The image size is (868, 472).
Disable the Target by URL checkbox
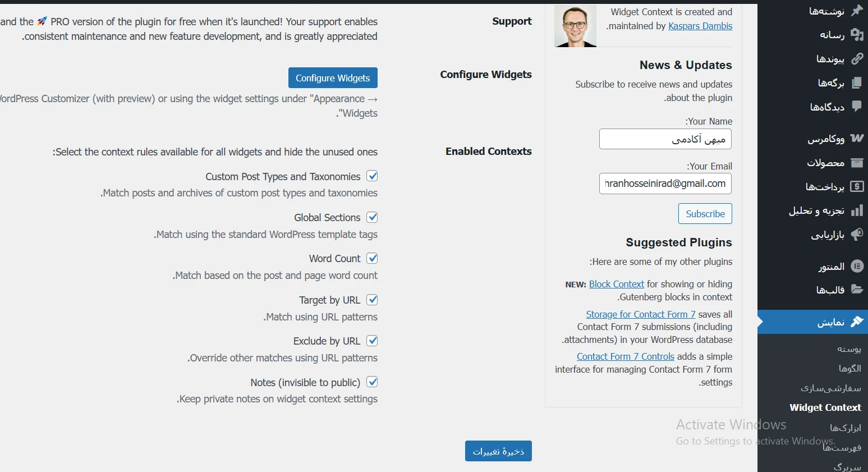click(x=373, y=300)
